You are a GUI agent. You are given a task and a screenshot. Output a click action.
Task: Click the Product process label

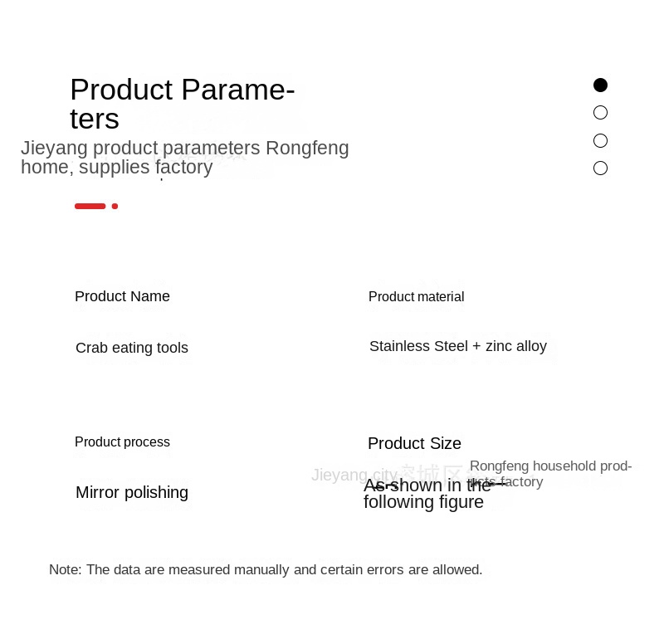click(x=122, y=442)
